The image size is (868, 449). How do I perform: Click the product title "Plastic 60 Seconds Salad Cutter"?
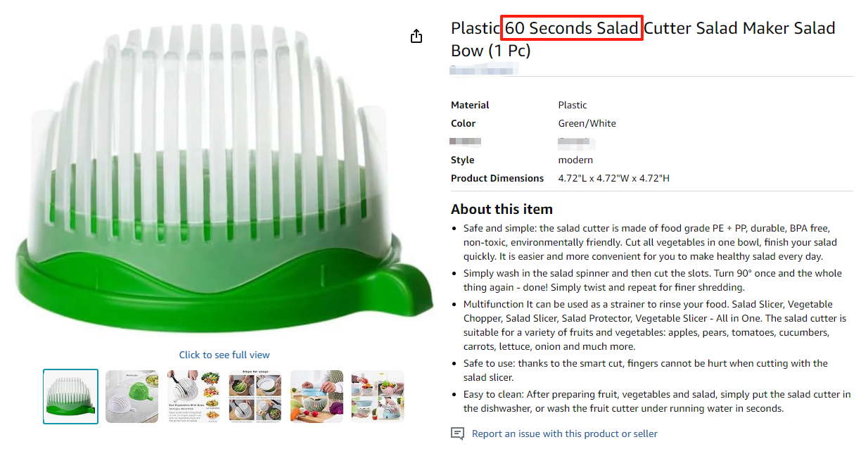tap(642, 39)
